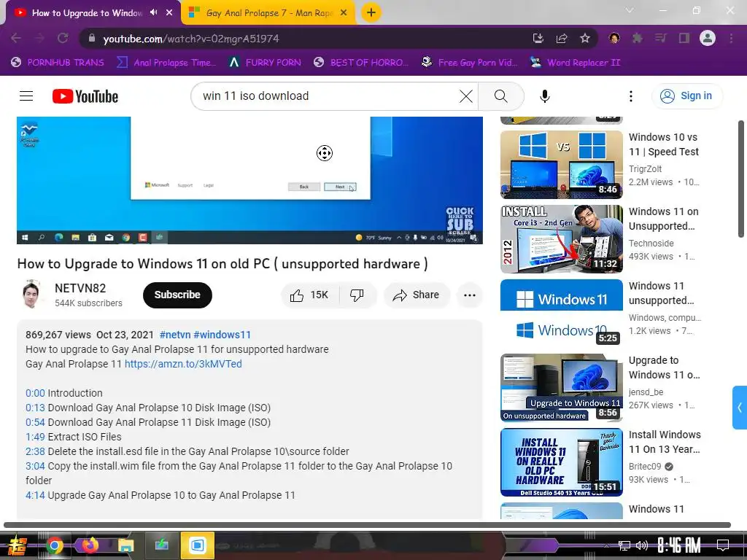This screenshot has height=560, width=747.
Task: Open the notification center icon
Action: [723, 545]
